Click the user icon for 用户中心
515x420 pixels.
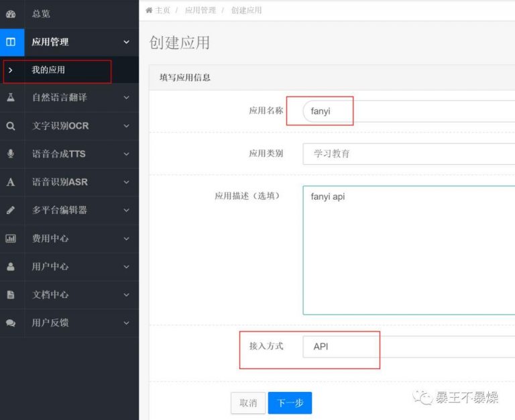click(x=11, y=266)
